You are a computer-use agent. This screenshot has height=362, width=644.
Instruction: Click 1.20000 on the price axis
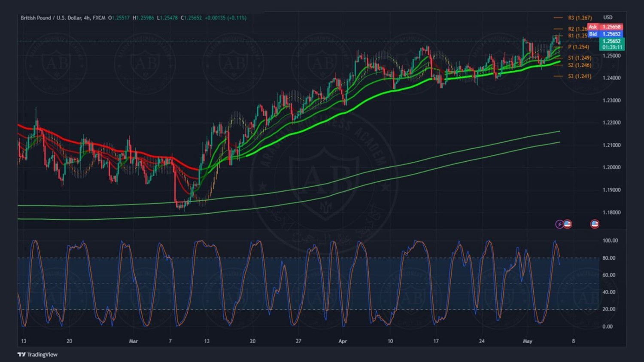tap(611, 167)
